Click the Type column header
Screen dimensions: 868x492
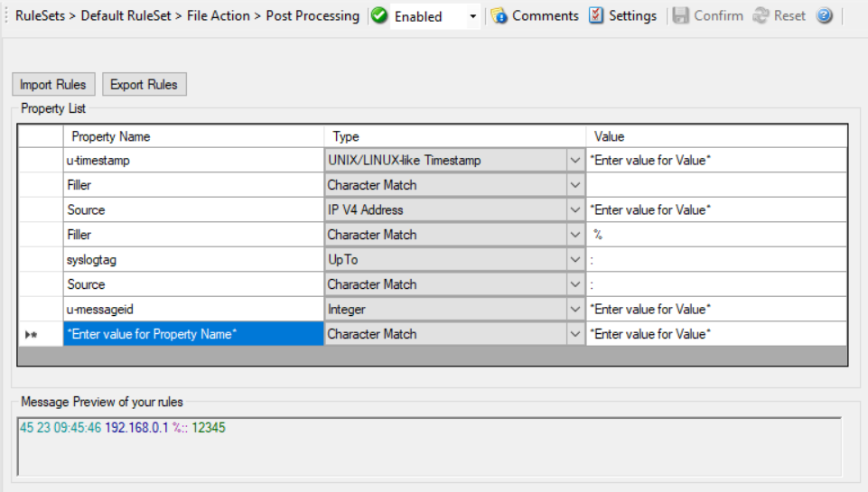point(453,136)
